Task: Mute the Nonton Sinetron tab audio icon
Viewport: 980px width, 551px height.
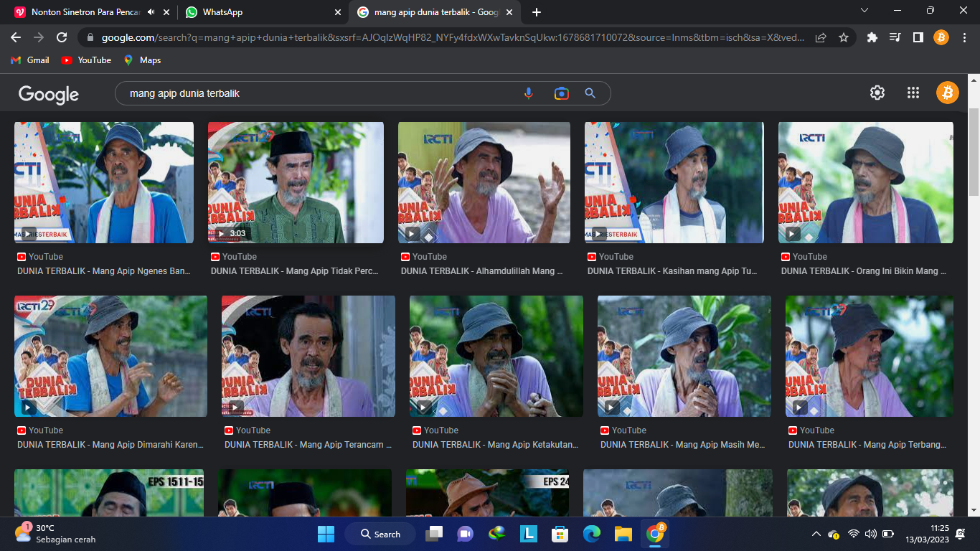Action: coord(151,12)
